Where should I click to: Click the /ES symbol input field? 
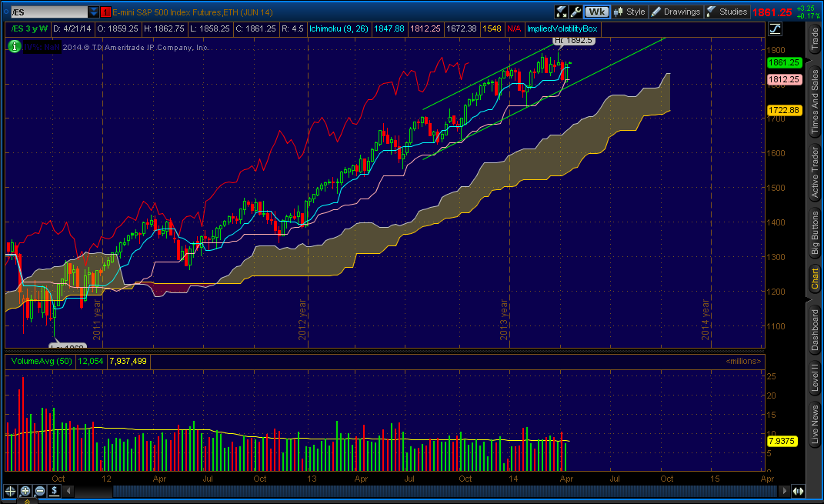(x=49, y=12)
